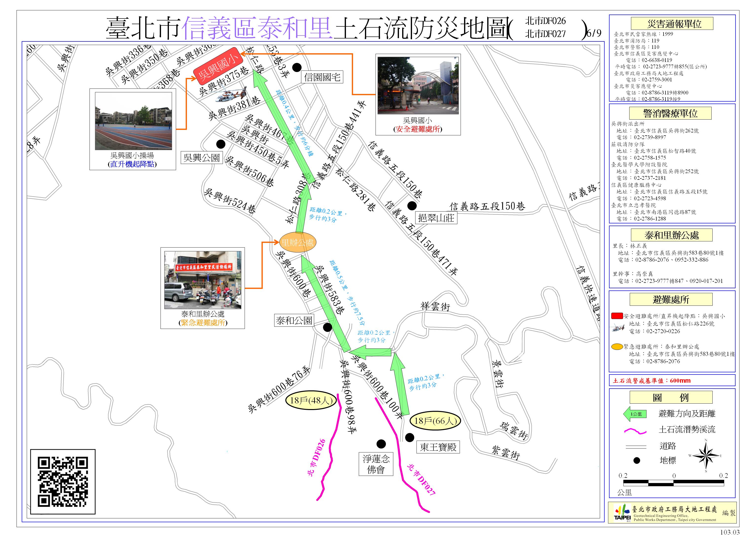Click the landmark dot above 吳興公園
The width and height of the screenshot is (756, 538).
[x=221, y=144]
